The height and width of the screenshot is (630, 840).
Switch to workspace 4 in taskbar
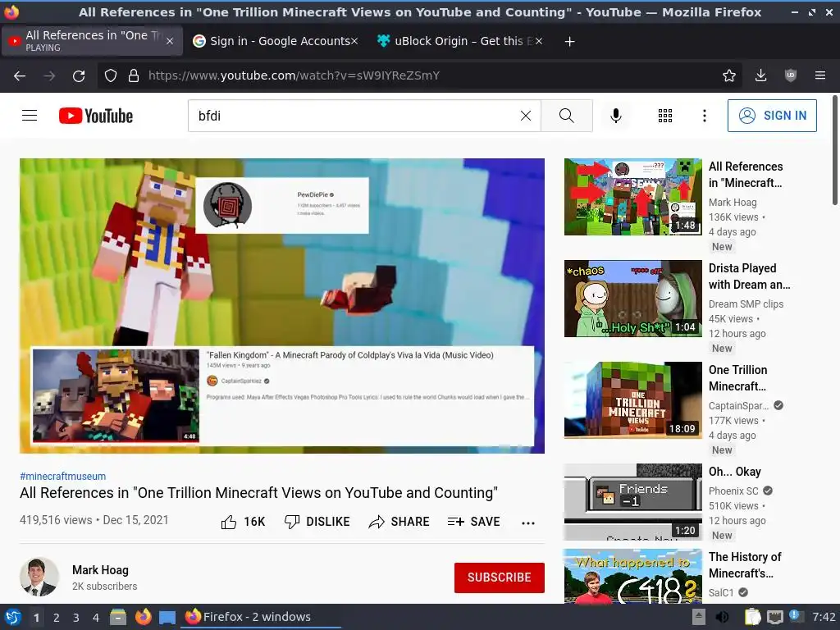tap(96, 618)
